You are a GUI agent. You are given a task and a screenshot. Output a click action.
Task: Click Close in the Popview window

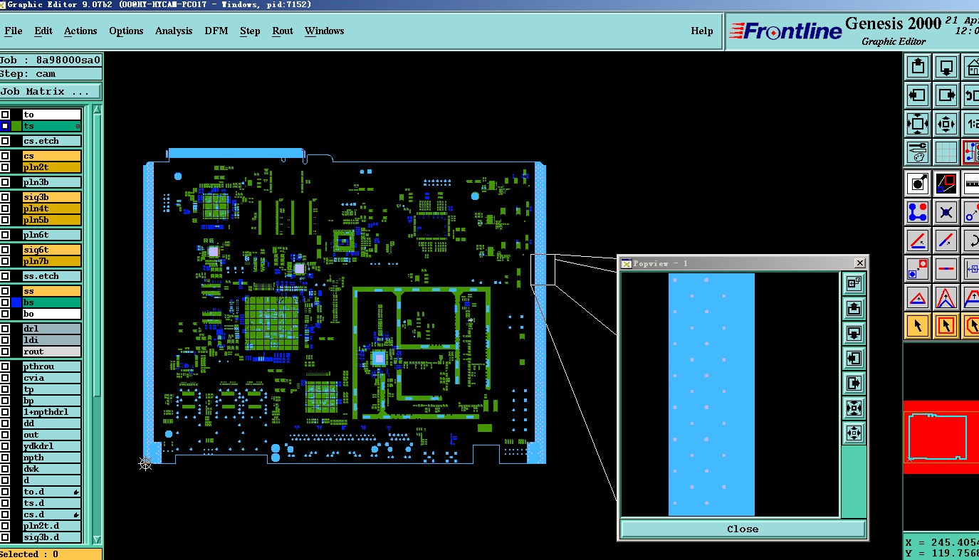[743, 529]
